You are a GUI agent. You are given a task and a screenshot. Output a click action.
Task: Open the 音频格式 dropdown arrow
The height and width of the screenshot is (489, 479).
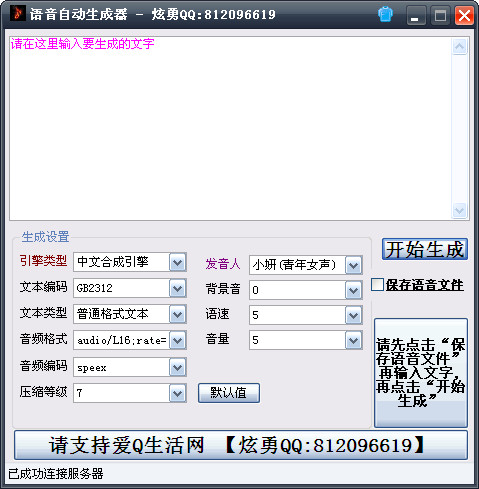(x=177, y=340)
